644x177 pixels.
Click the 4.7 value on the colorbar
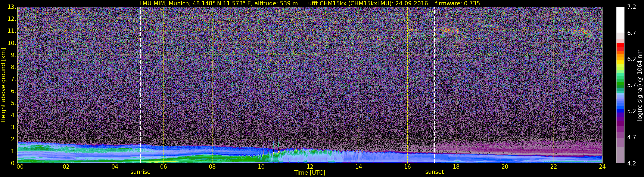[632, 137]
